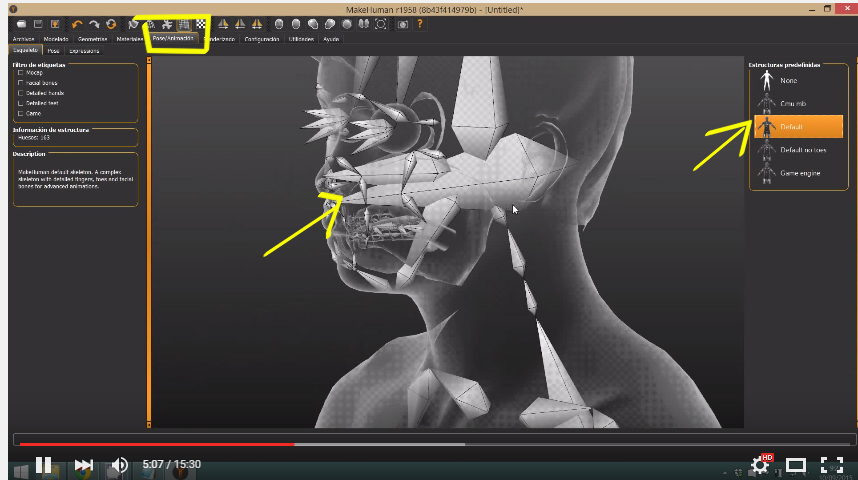Undo the last action
The image size is (858, 480).
pos(77,24)
